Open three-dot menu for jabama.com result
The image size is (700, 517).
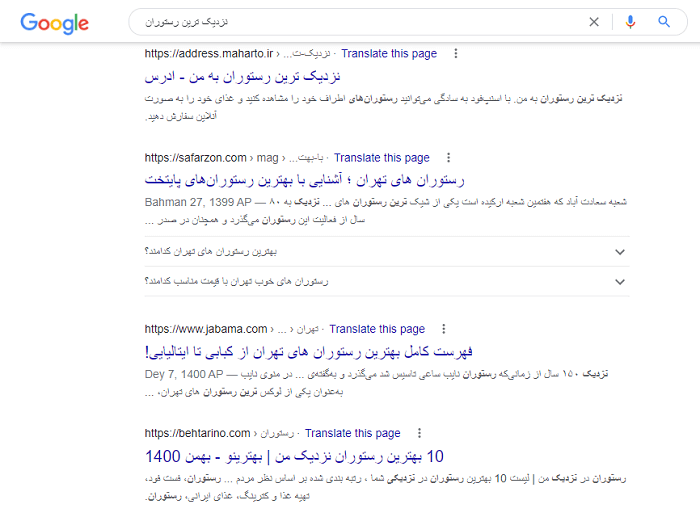coord(443,329)
